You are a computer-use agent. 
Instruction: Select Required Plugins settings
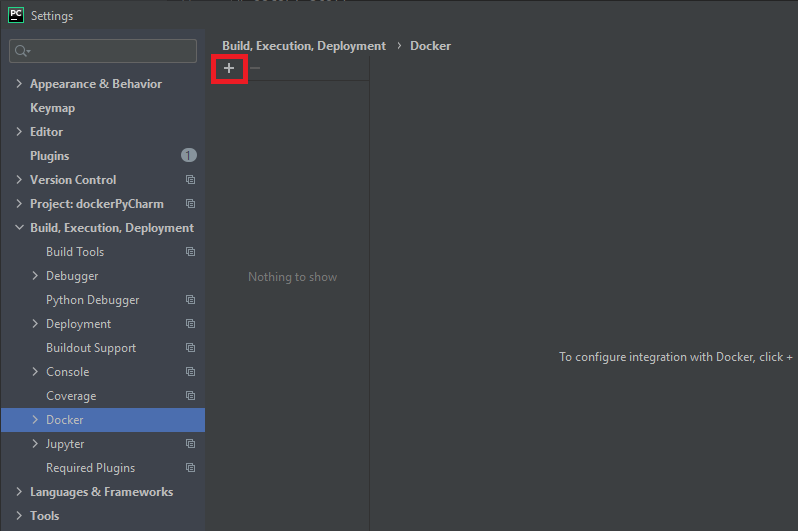[x=91, y=468]
